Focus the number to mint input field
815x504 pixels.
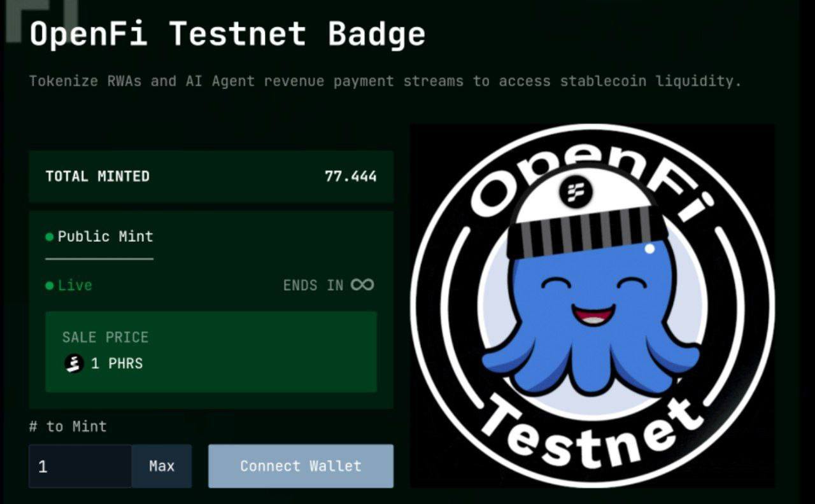80,466
